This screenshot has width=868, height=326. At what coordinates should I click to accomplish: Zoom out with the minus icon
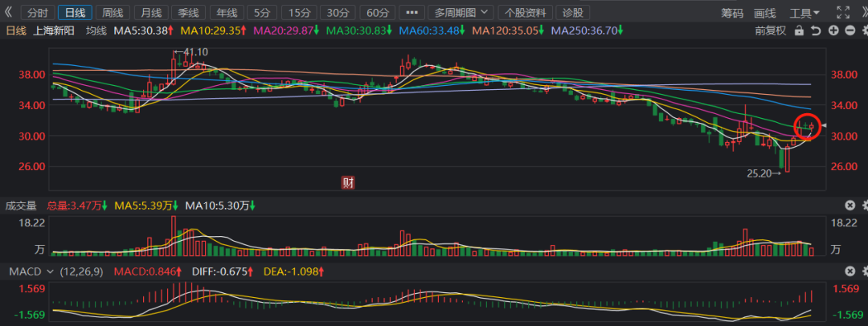point(850,31)
